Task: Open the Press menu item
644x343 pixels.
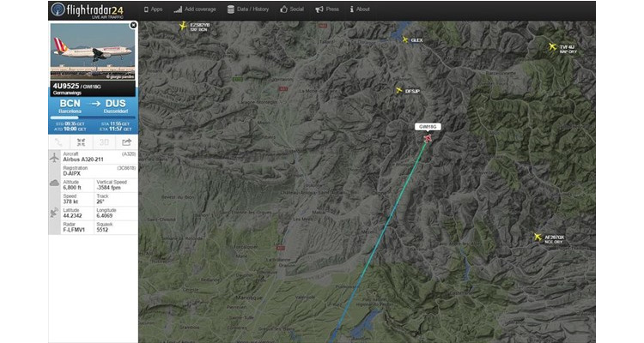Action: coord(327,9)
